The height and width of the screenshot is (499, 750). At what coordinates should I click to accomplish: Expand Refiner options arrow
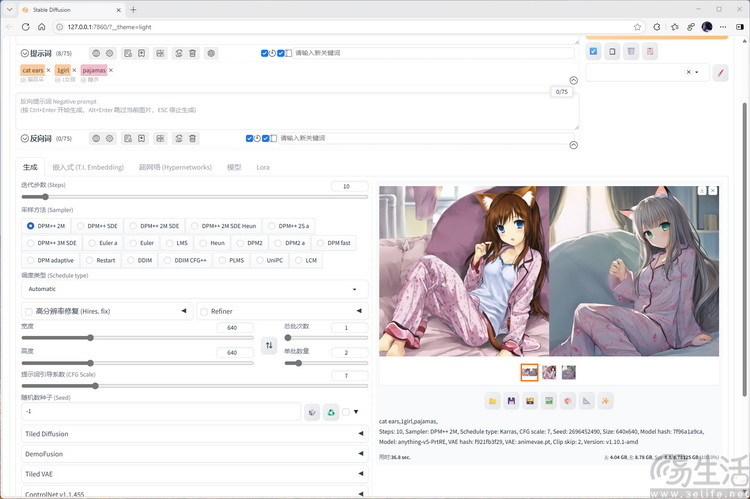[359, 311]
